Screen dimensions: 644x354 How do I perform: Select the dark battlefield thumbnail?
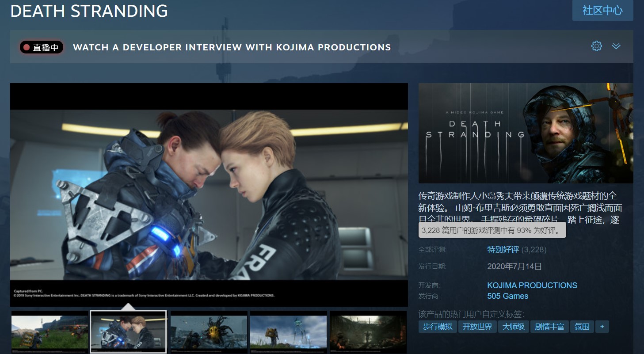coord(368,331)
